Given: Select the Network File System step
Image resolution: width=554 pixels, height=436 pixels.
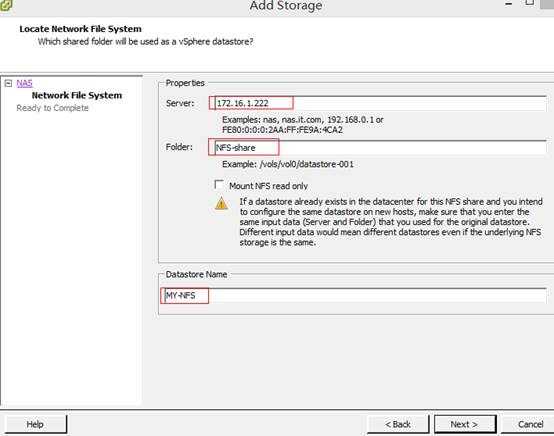Looking at the screenshot, I should coord(77,95).
